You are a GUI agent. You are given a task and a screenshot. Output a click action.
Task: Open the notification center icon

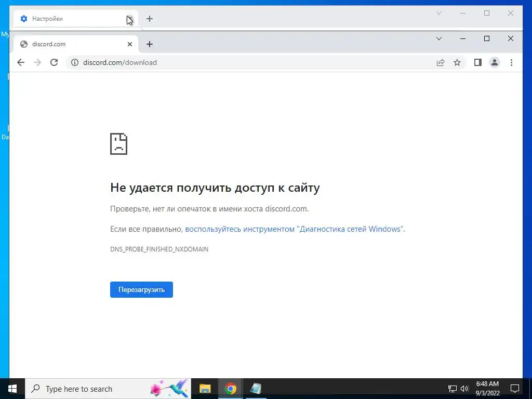515,389
